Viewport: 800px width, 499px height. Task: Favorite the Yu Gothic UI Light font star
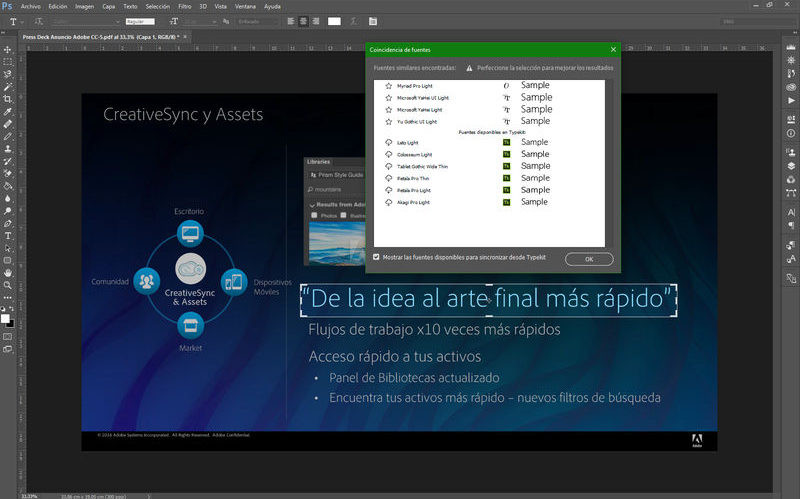click(389, 122)
